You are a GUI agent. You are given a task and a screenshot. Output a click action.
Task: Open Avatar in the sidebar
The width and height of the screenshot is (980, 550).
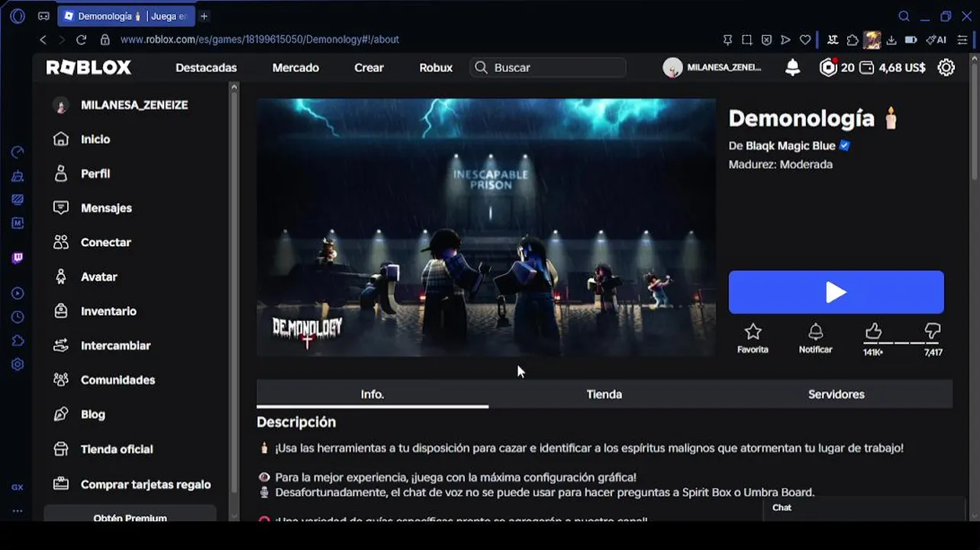(x=85, y=277)
